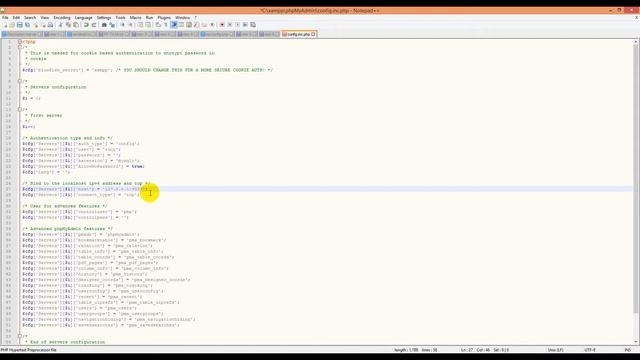Open the Tools menu

click(x=120, y=18)
